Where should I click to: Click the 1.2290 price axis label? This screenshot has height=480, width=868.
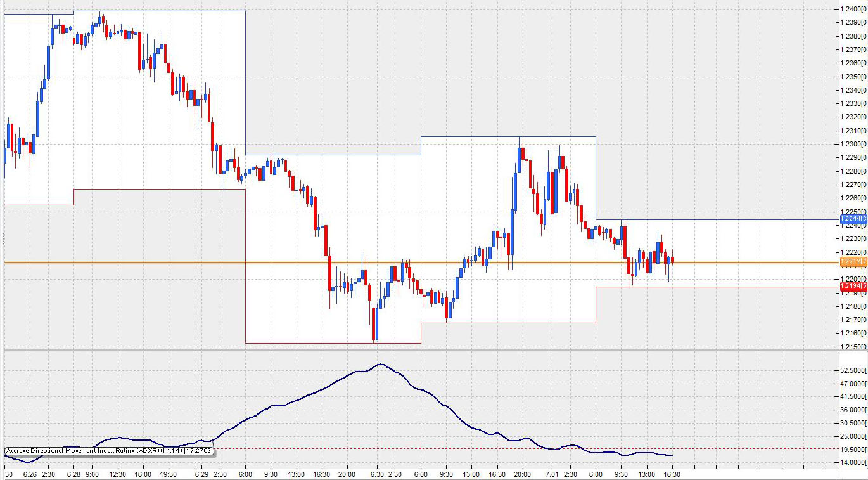coord(854,157)
